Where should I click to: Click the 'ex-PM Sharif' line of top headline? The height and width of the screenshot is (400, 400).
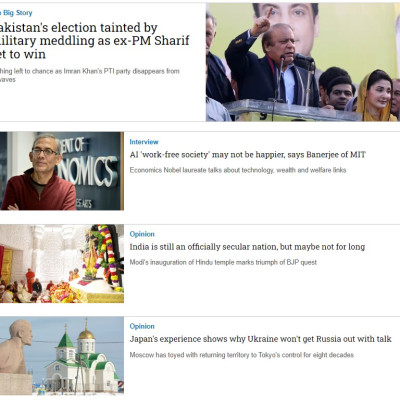(95, 41)
